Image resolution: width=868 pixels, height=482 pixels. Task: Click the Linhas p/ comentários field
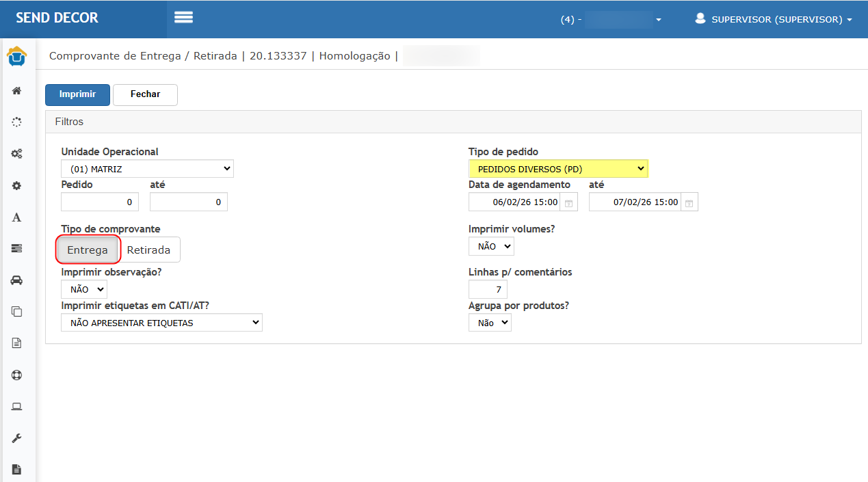coord(488,289)
